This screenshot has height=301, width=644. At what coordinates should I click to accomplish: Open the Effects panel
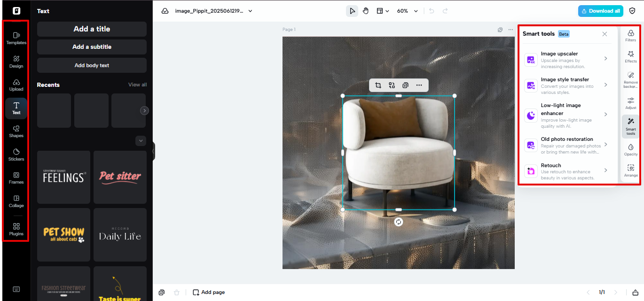(x=630, y=56)
